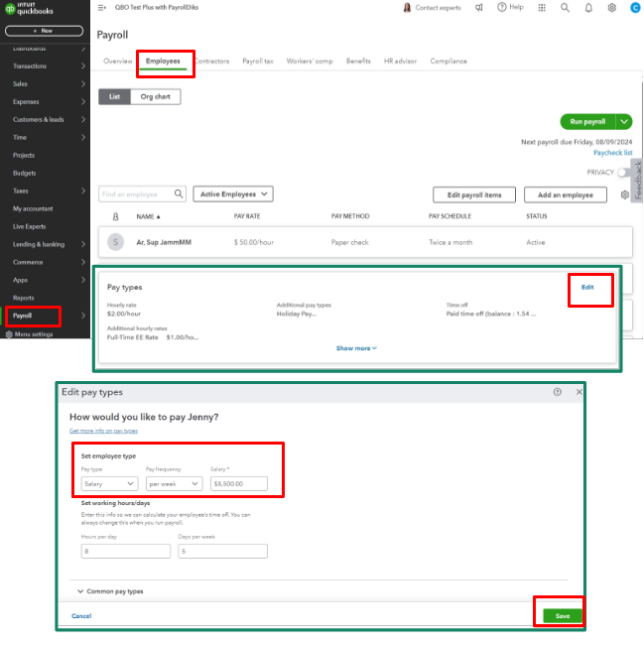The width and height of the screenshot is (644, 646).
Task: Open the settings gear icon in header
Action: pos(612,7)
